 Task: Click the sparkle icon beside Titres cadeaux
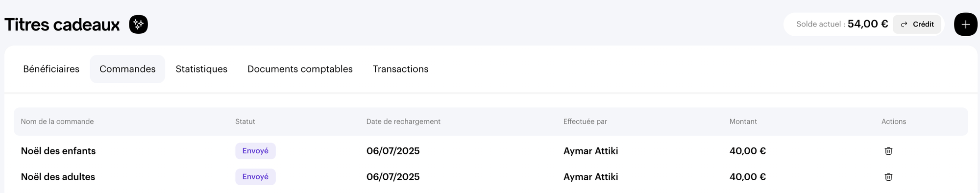[139, 24]
